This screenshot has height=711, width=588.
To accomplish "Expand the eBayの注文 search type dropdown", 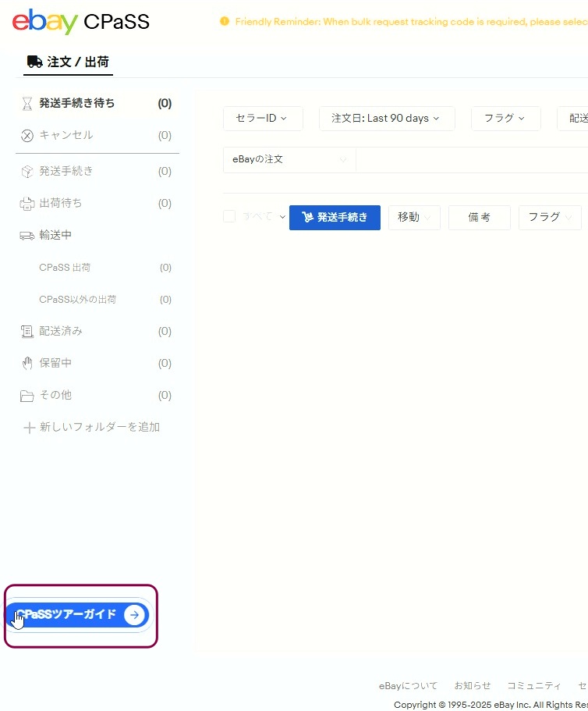I will tap(289, 160).
